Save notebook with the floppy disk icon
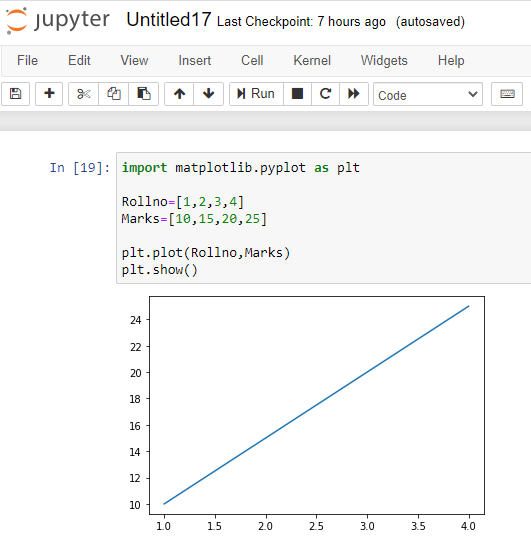The height and width of the screenshot is (545, 531). pos(15,94)
